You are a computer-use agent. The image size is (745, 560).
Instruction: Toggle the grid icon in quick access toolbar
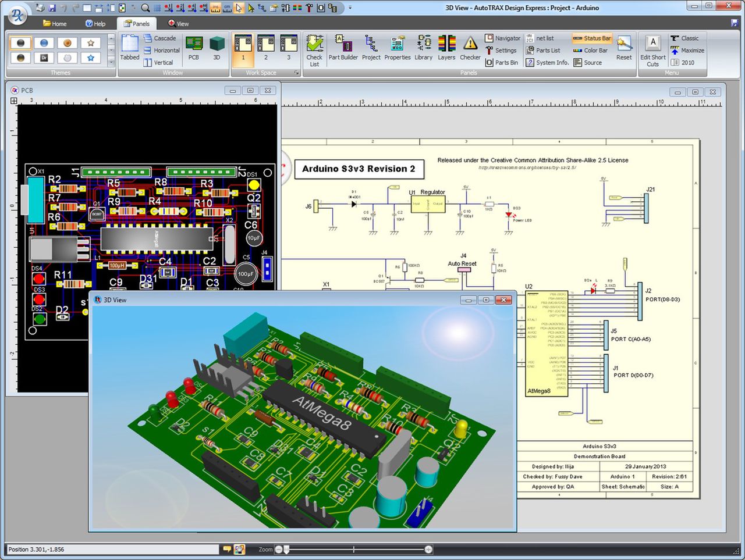(x=157, y=8)
